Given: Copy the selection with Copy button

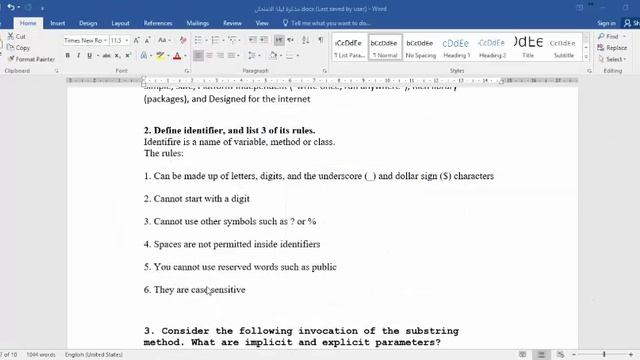Looking at the screenshot, I should pyautogui.click(x=19, y=48).
